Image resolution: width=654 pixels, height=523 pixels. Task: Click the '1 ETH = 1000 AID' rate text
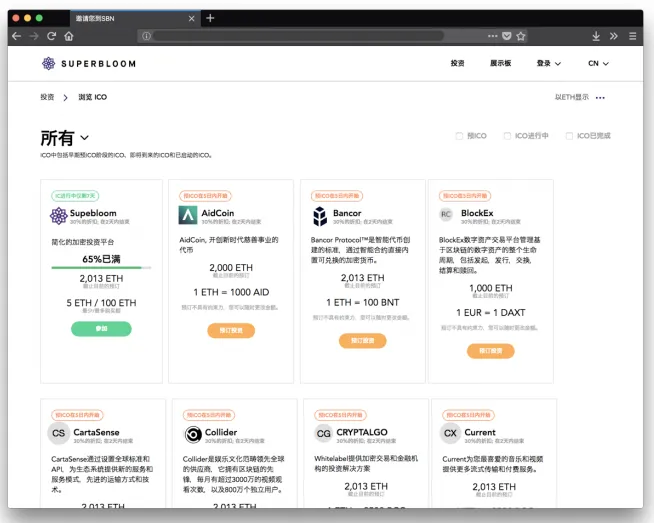[231, 292]
